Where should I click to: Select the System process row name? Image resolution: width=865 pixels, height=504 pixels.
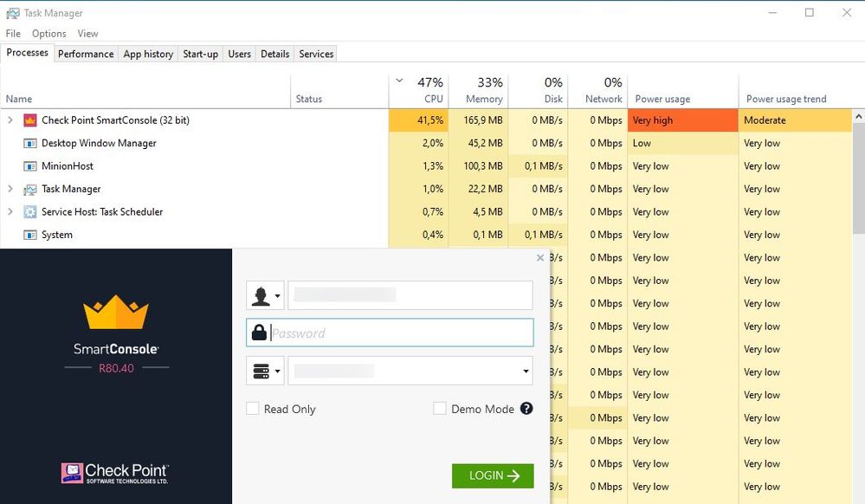coord(57,236)
